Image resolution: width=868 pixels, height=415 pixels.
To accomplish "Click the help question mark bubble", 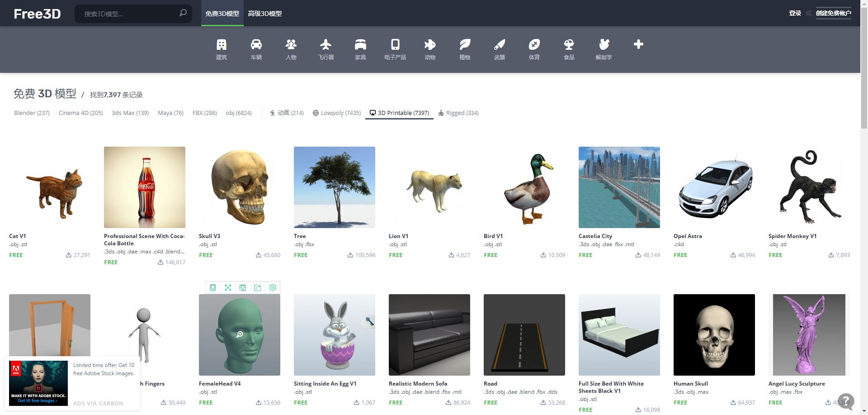I will [x=846, y=401].
